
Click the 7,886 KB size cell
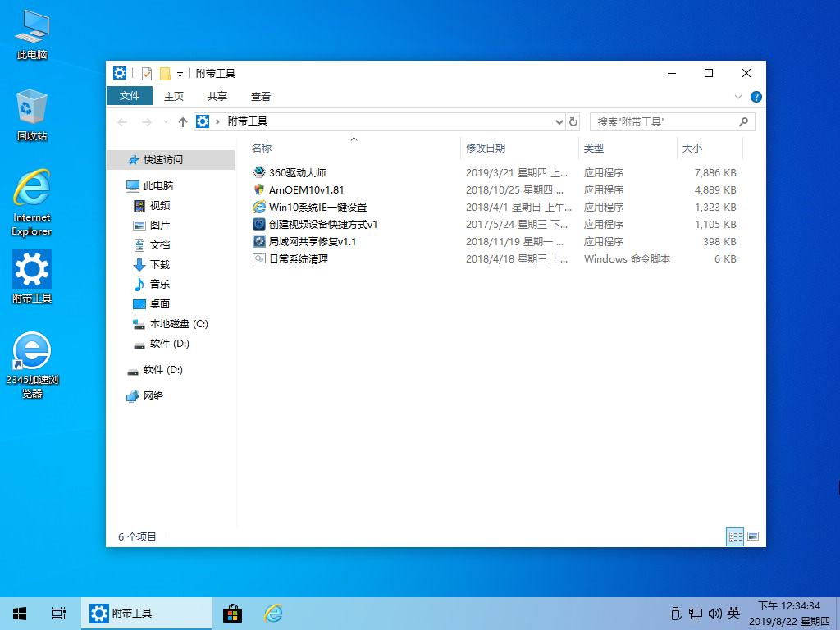tap(715, 172)
